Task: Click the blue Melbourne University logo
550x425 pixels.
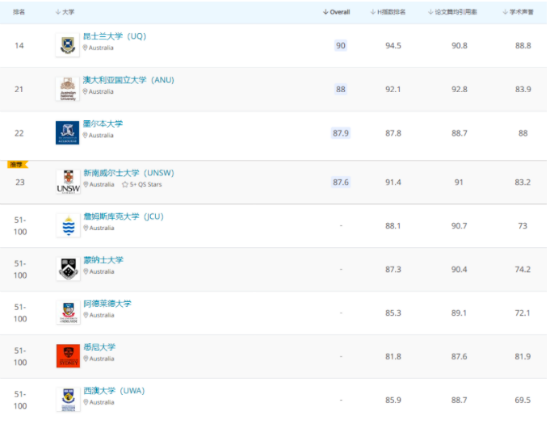Action: click(x=67, y=133)
